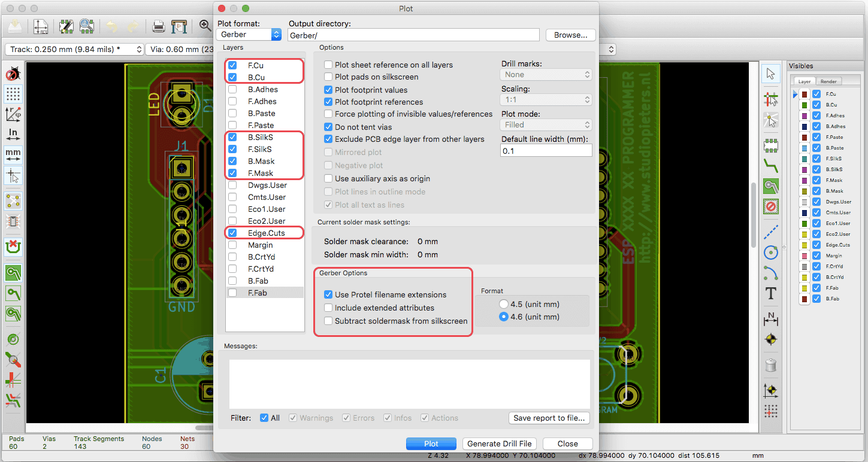Show filled areas in zones icon
The height and width of the screenshot is (462, 868).
[x=13, y=273]
